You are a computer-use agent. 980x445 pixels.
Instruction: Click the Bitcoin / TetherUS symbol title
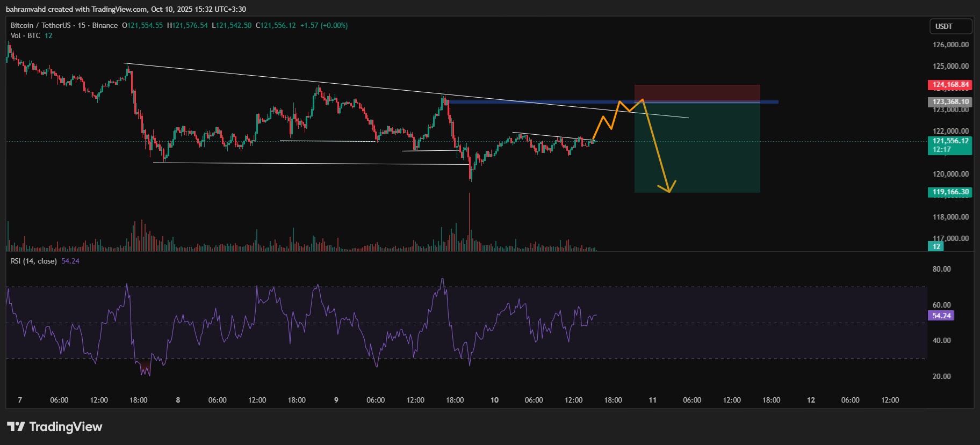click(41, 25)
